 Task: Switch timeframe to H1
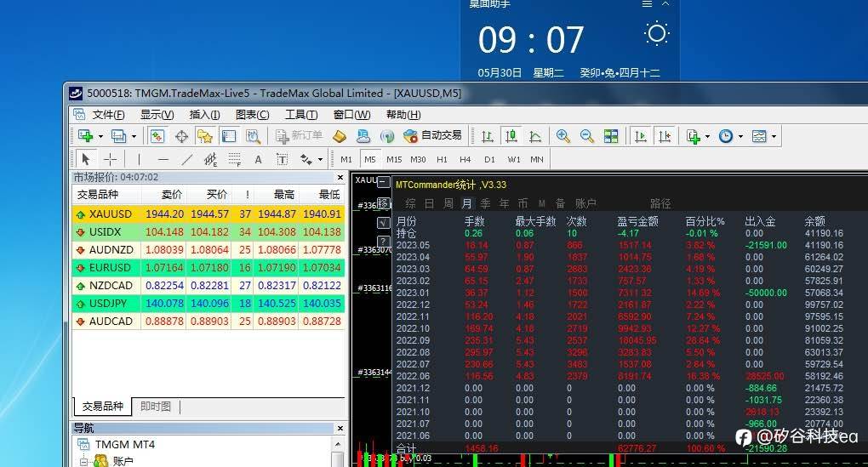click(x=442, y=159)
